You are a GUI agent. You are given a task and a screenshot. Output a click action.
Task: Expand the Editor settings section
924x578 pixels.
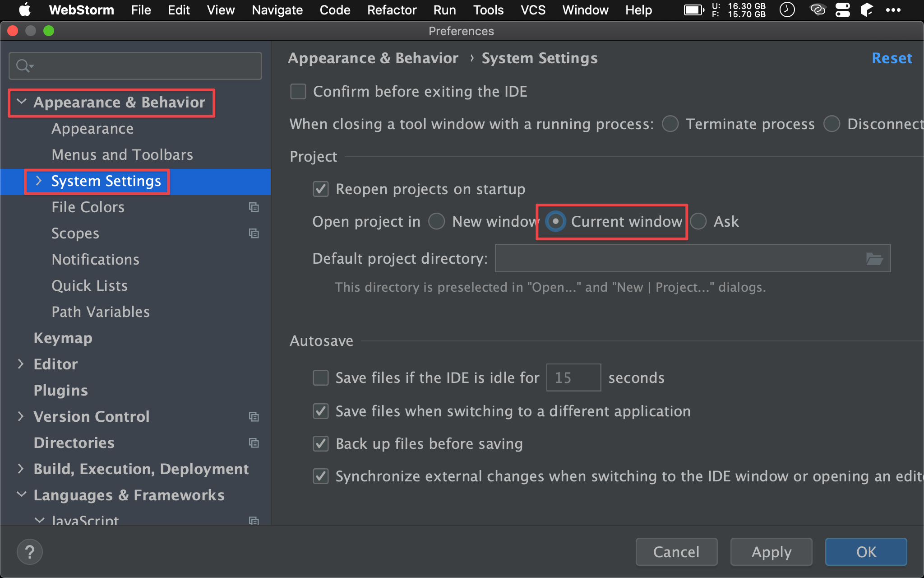pos(21,364)
